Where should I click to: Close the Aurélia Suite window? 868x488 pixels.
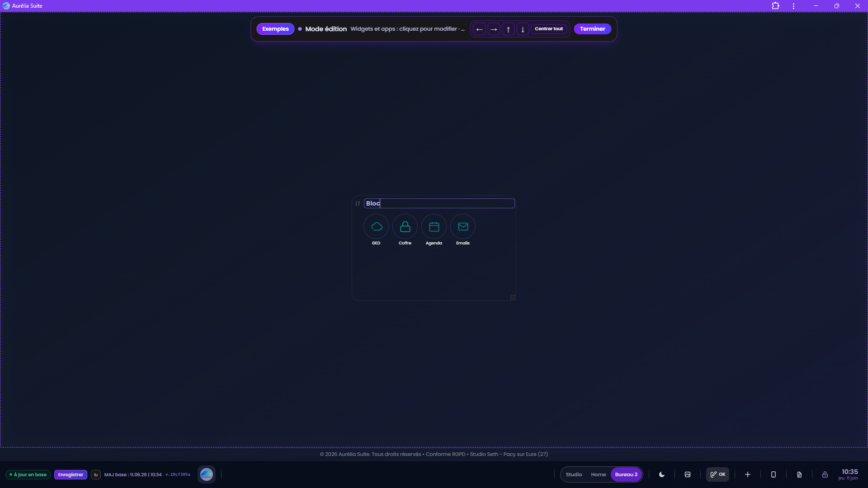[x=858, y=6]
